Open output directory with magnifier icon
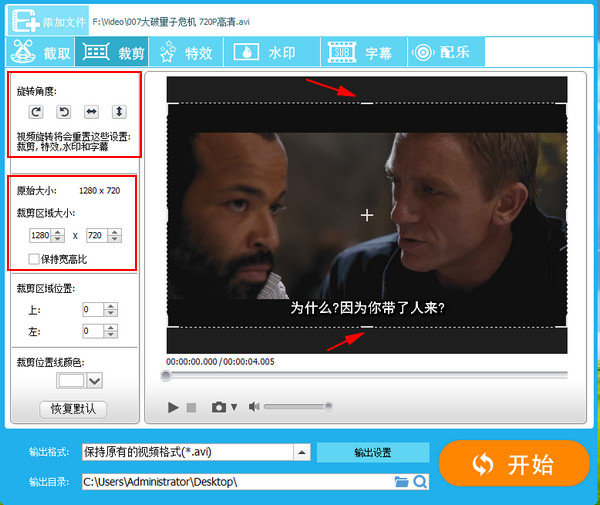 tap(420, 482)
